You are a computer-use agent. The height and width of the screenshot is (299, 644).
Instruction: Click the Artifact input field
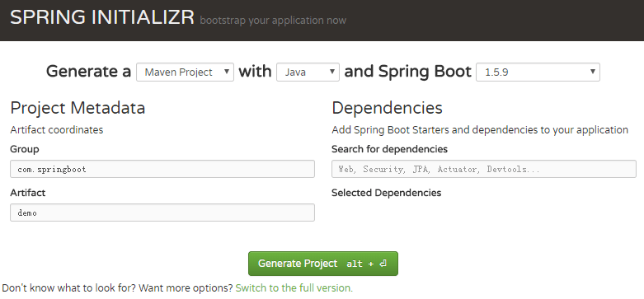[x=162, y=213]
